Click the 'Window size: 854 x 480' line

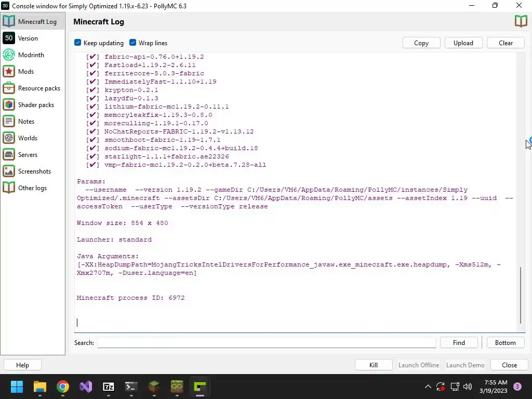click(123, 223)
